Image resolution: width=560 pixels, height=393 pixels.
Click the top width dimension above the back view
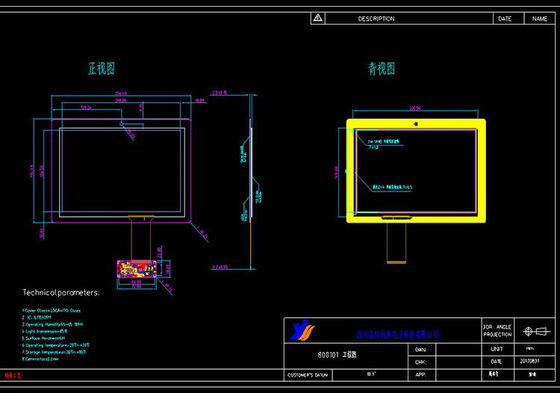415,108
